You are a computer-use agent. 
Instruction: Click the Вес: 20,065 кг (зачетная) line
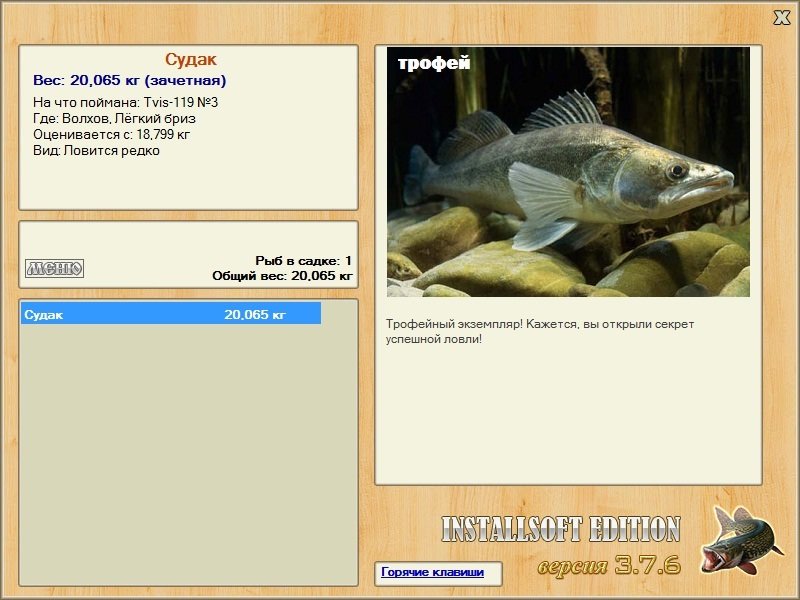click(x=130, y=80)
